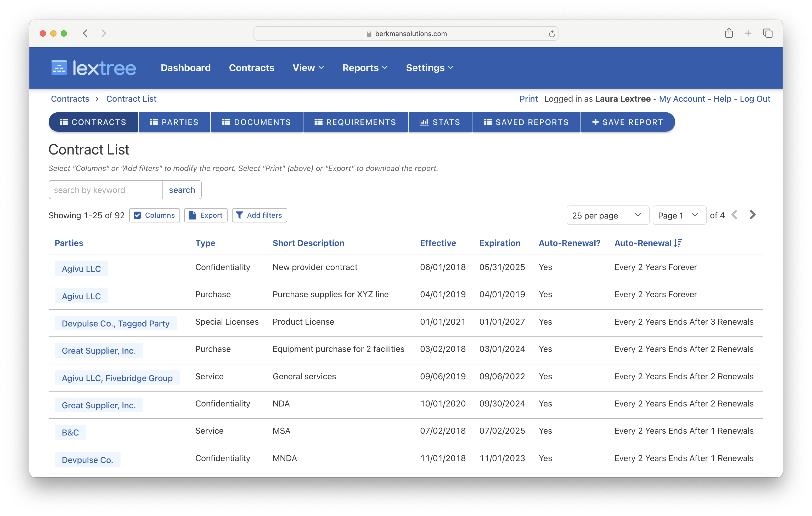Open the Dashboard menu item
812x516 pixels.
point(185,68)
